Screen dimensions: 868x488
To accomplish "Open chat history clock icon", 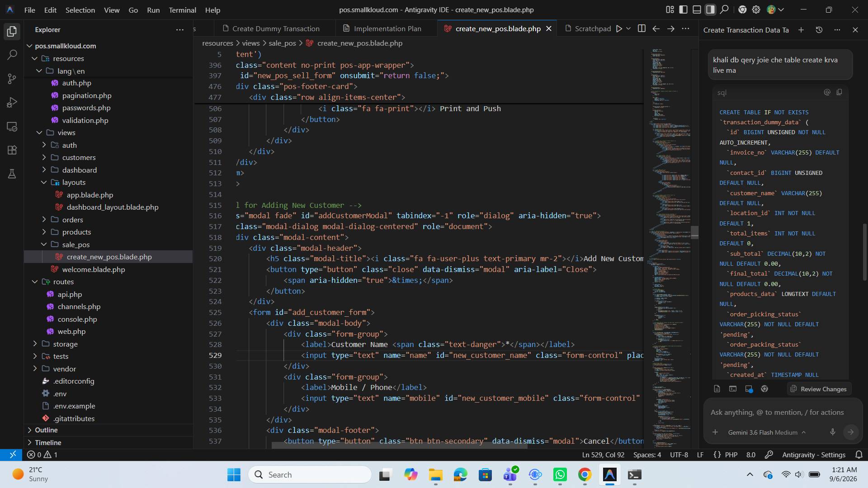I will [819, 30].
